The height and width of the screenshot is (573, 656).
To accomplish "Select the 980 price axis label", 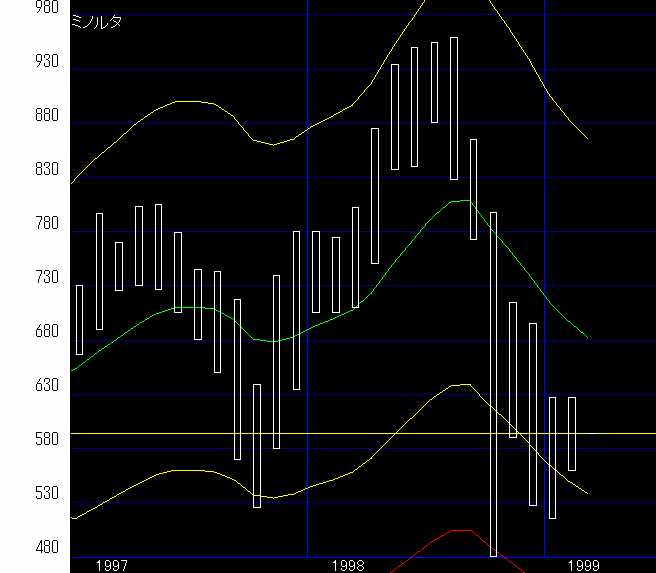I will click(x=18, y=7).
